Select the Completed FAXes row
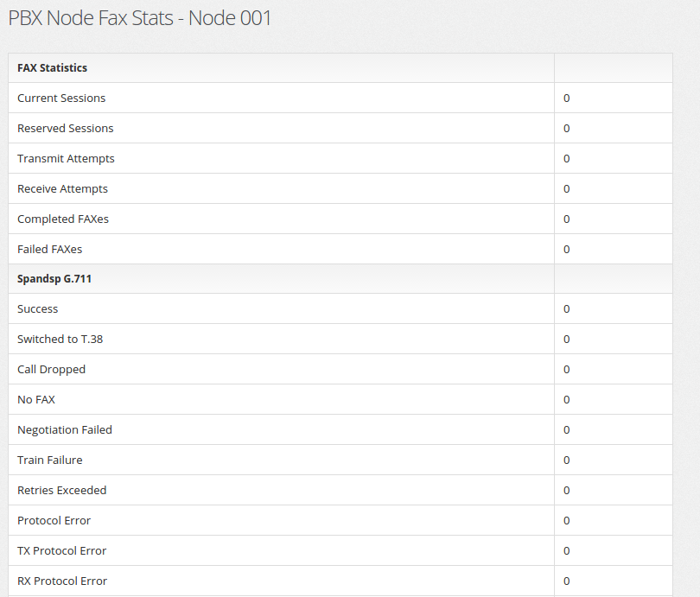This screenshot has width=700, height=597. click(340, 219)
